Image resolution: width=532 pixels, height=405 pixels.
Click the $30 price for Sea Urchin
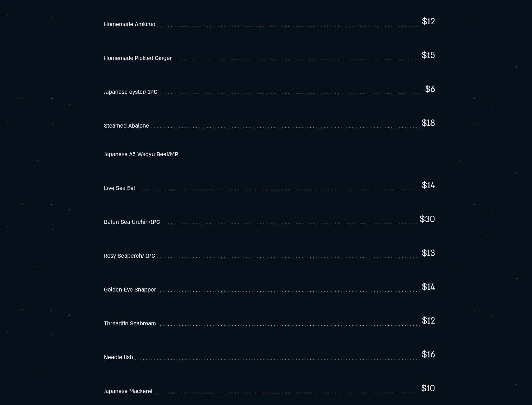pyautogui.click(x=427, y=219)
